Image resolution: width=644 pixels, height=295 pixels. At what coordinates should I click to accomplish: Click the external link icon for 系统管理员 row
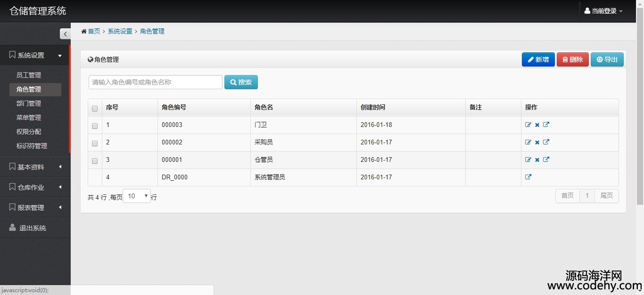[x=528, y=177]
